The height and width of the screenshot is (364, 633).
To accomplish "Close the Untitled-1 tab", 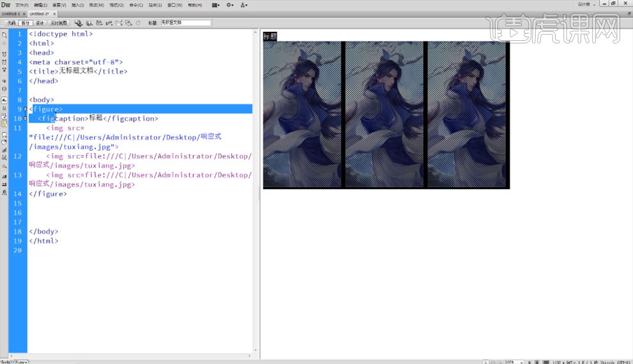I will [24, 13].
